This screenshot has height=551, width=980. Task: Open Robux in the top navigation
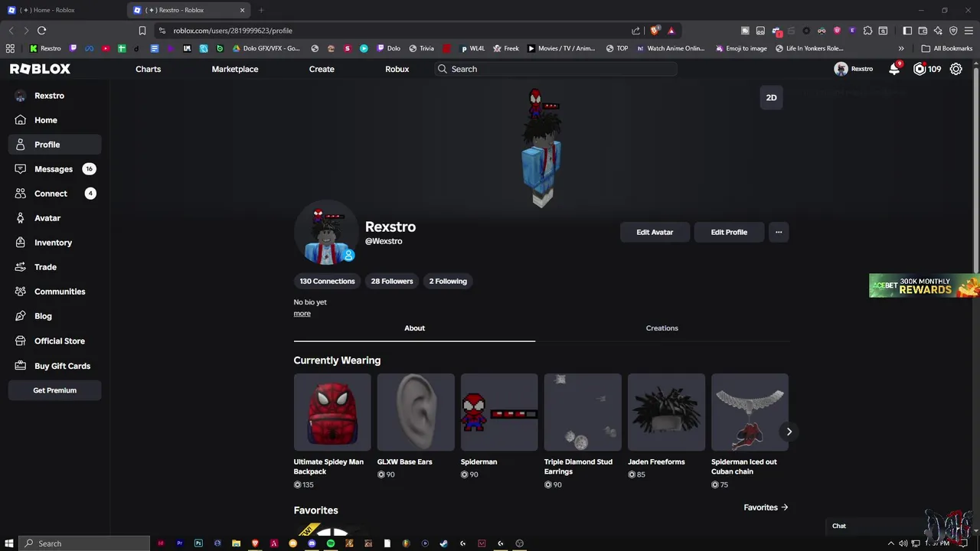[x=397, y=69]
